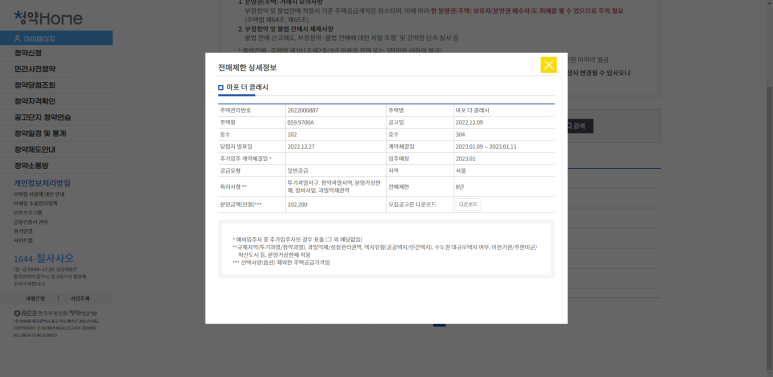This screenshot has width=773, height=377.
Task: Open the 청약소통방 menu item
Action: pos(32,166)
